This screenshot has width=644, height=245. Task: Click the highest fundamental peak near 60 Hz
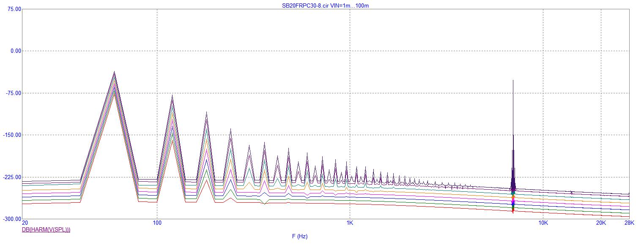[114, 72]
